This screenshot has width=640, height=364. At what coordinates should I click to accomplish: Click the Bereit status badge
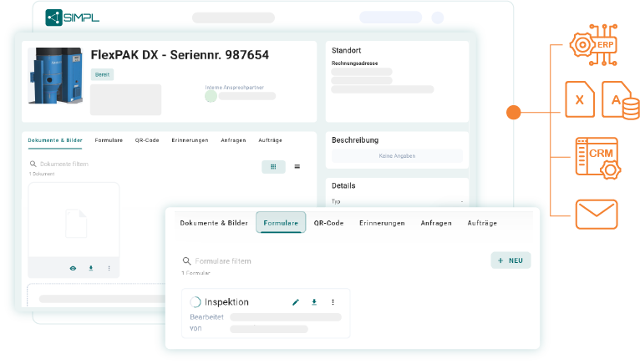(x=102, y=74)
